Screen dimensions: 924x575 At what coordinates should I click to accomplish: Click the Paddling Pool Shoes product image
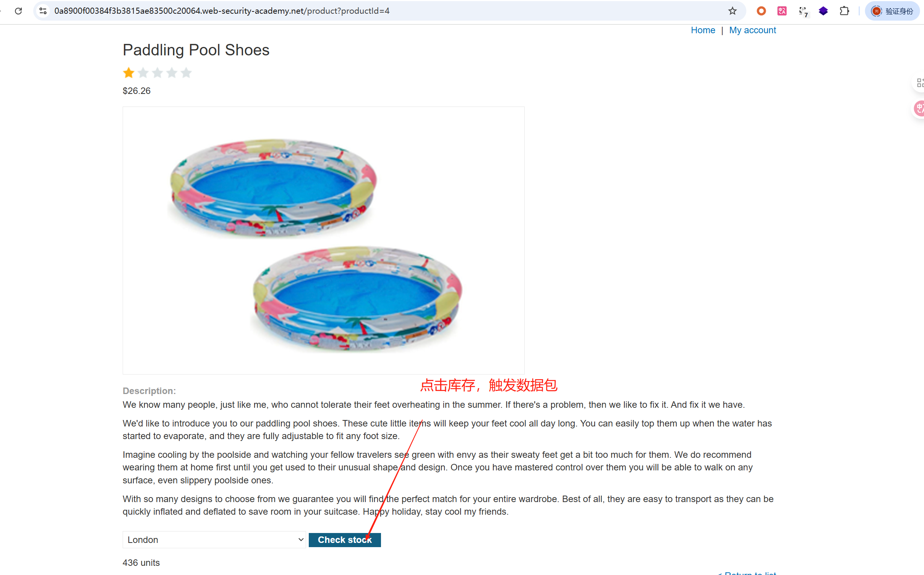coord(323,240)
